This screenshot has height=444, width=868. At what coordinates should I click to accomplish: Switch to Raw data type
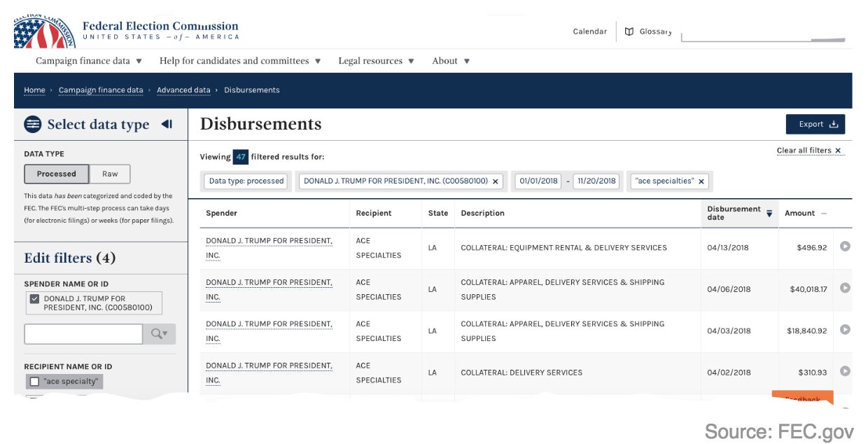click(110, 174)
